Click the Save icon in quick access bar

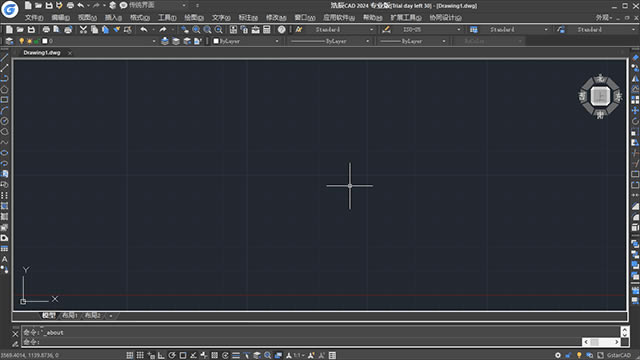click(x=49, y=5)
